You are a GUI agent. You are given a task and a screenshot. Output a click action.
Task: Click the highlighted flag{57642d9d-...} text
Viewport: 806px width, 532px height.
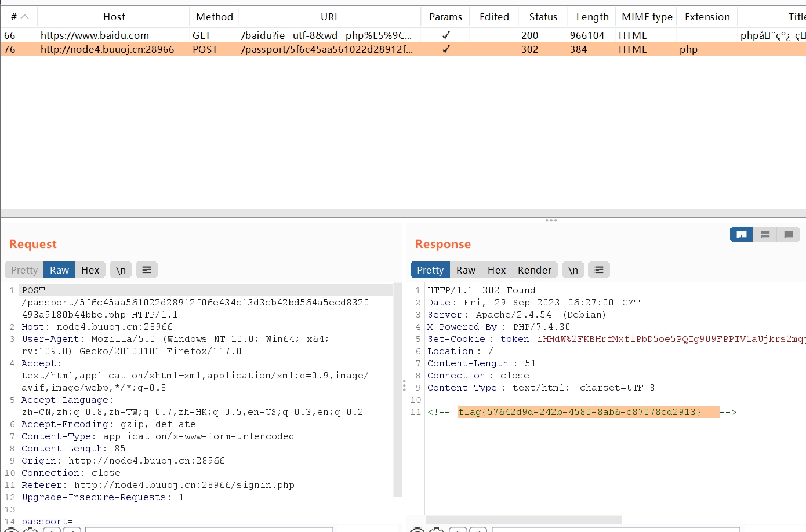(589, 412)
